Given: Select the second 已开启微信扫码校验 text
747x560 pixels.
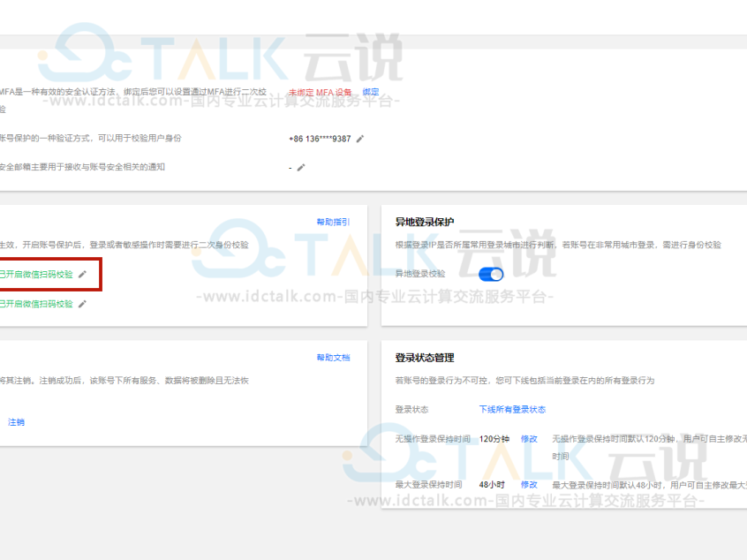Looking at the screenshot, I should [x=36, y=304].
